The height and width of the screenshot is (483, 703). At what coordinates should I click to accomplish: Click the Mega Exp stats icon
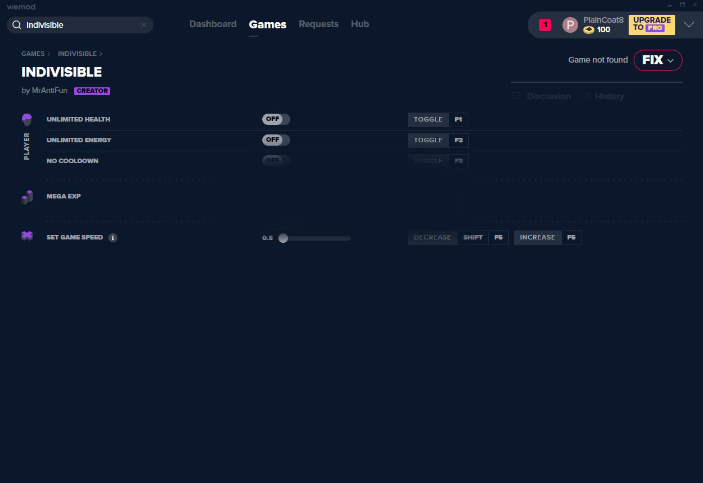[27, 197]
